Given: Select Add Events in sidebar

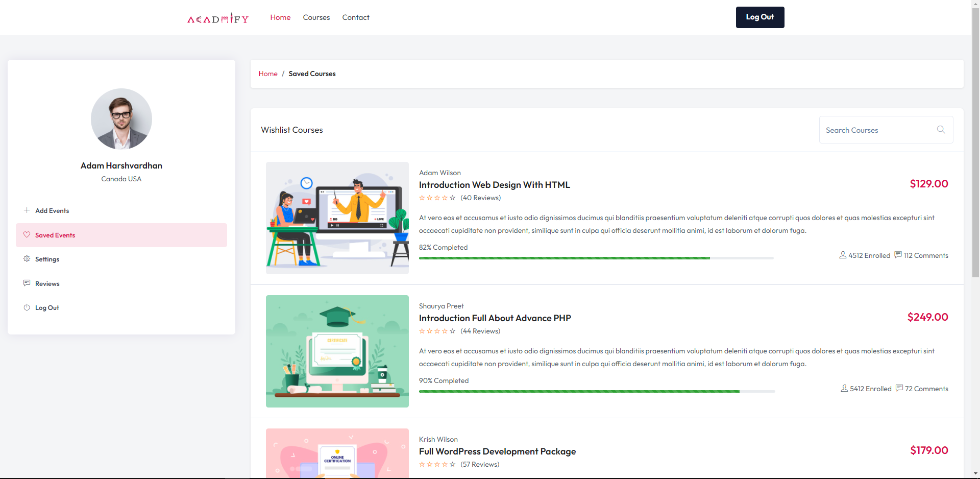Looking at the screenshot, I should [x=121, y=210].
